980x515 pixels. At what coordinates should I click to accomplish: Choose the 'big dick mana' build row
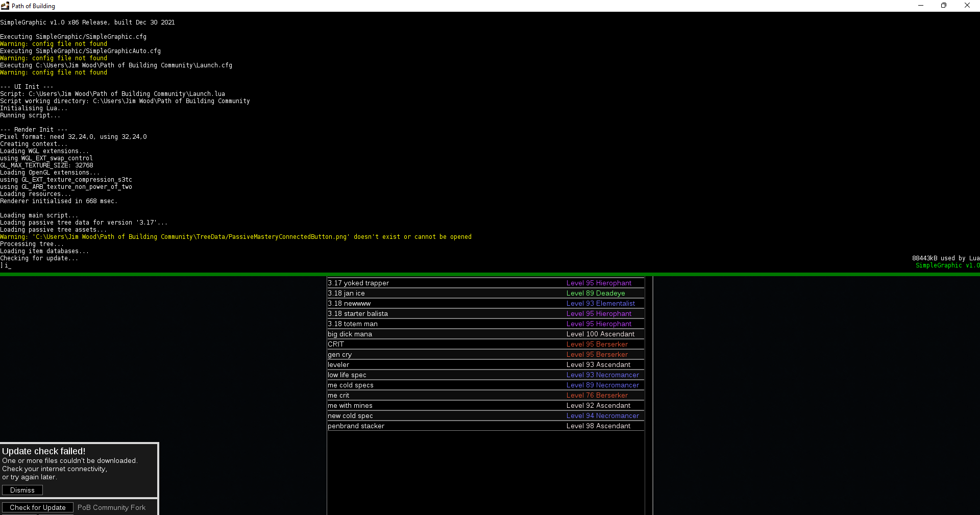coord(485,334)
